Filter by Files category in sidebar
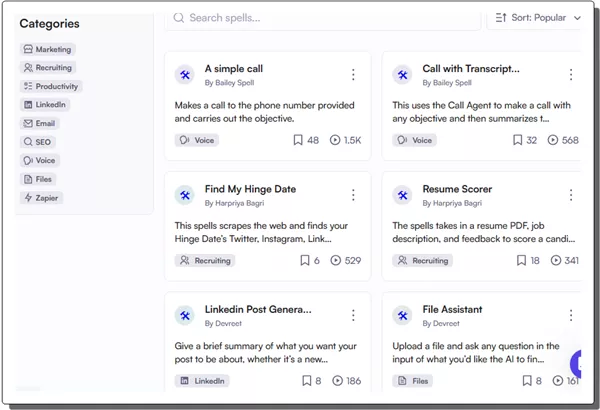This screenshot has height=410, width=600. pyautogui.click(x=38, y=180)
